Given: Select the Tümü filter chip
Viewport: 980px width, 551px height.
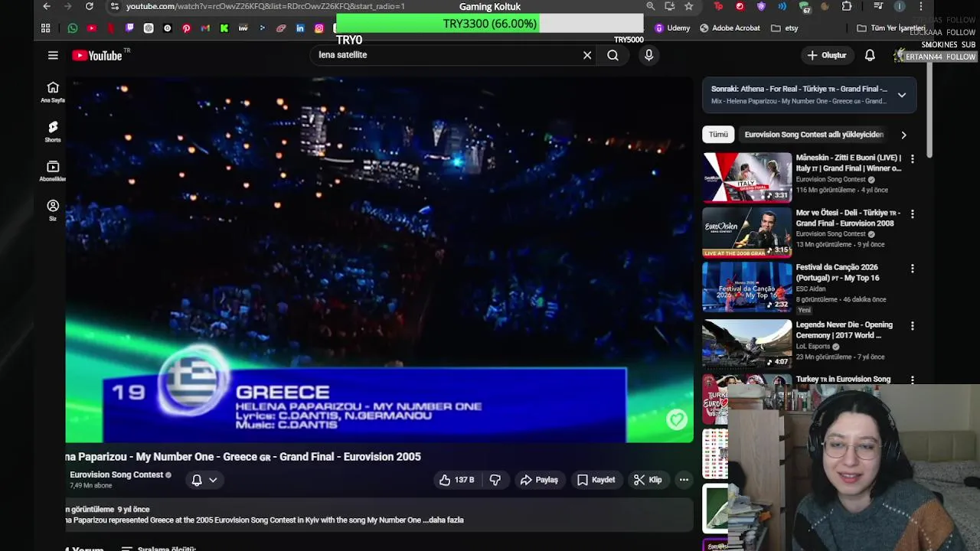Looking at the screenshot, I should [718, 135].
